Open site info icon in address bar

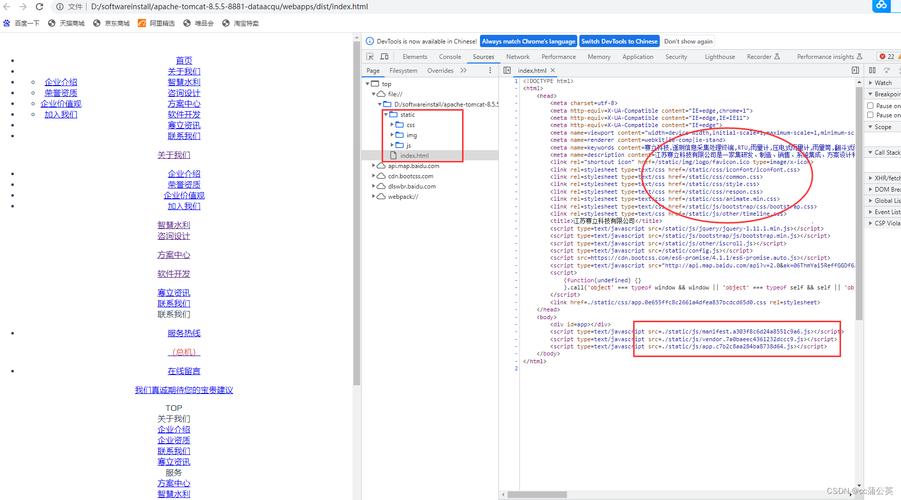pyautogui.click(x=59, y=7)
